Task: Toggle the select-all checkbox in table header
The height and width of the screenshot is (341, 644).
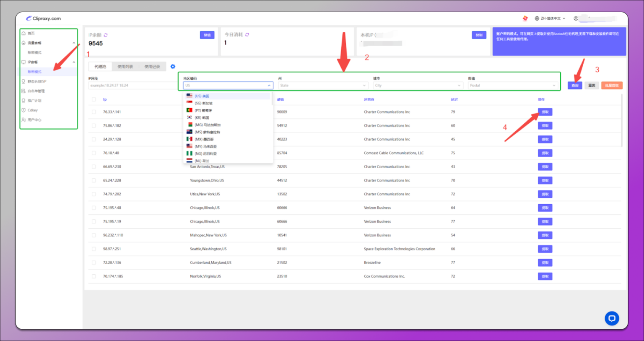Action: (93, 99)
